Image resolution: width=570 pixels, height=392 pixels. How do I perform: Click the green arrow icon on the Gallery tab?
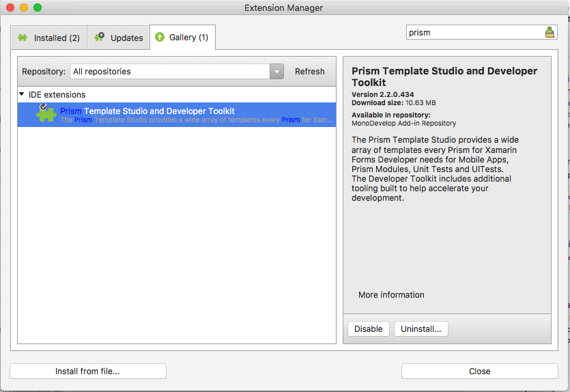tap(160, 37)
